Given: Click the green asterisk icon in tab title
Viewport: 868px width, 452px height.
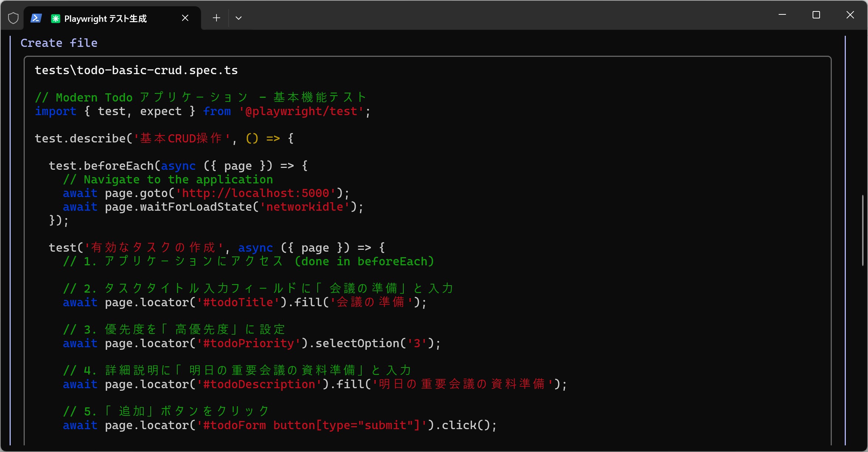Looking at the screenshot, I should click(55, 18).
